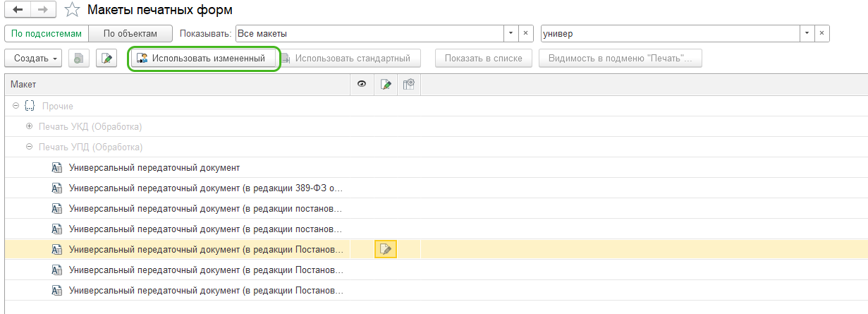Add page to favorites with star icon
This screenshot has height=314, width=868.
click(x=71, y=10)
